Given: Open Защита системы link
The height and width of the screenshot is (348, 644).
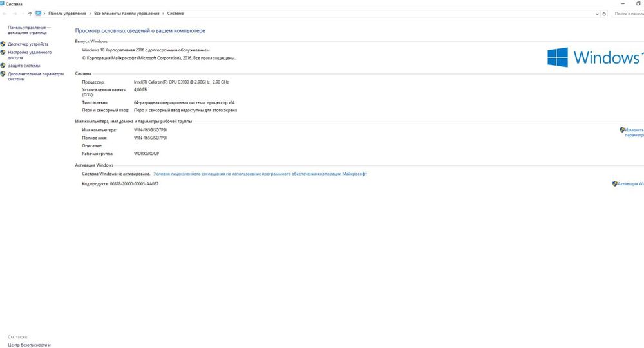Looking at the screenshot, I should [x=24, y=65].
